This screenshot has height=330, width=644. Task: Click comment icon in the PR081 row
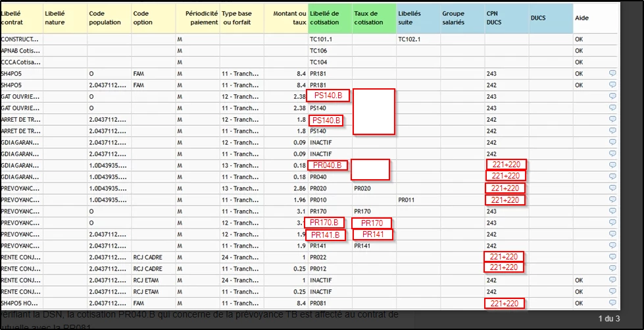tap(612, 303)
